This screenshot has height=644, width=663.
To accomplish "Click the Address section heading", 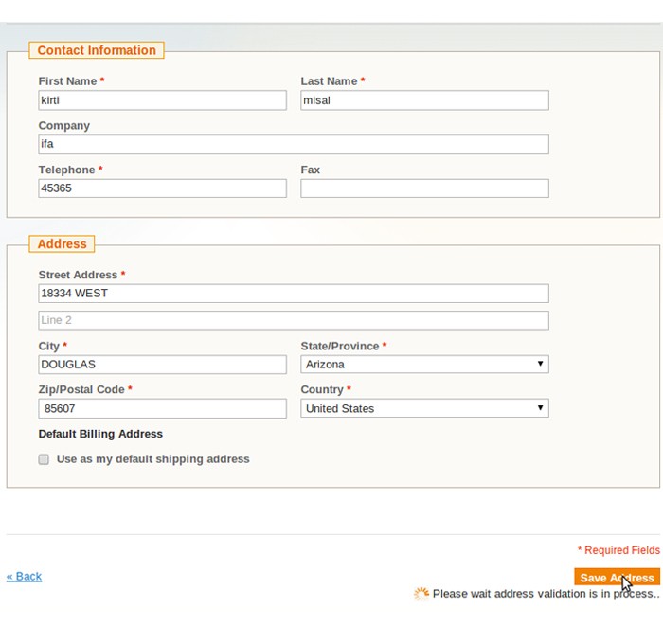I will (62, 244).
